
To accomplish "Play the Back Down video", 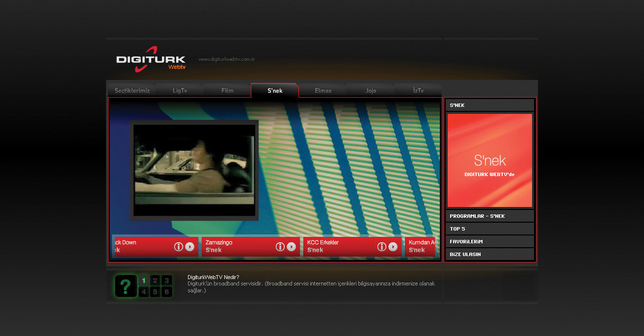I will coord(190,247).
